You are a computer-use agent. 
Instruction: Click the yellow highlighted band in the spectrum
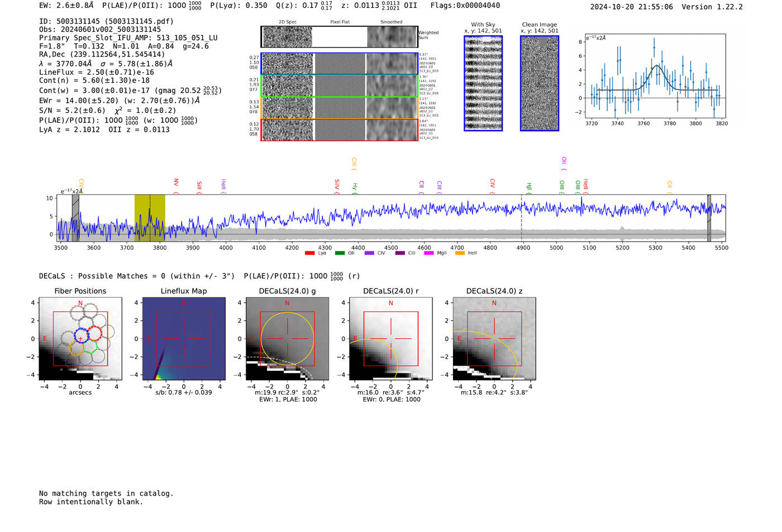tap(150, 218)
